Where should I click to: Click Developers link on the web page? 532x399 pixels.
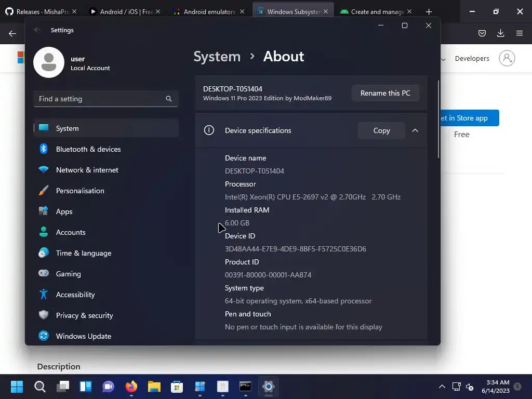472,58
